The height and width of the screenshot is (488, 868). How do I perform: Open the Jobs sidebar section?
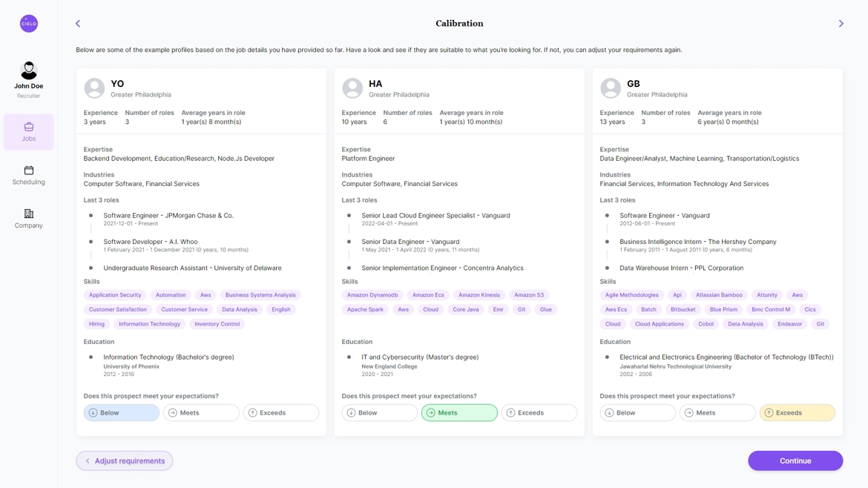29,132
